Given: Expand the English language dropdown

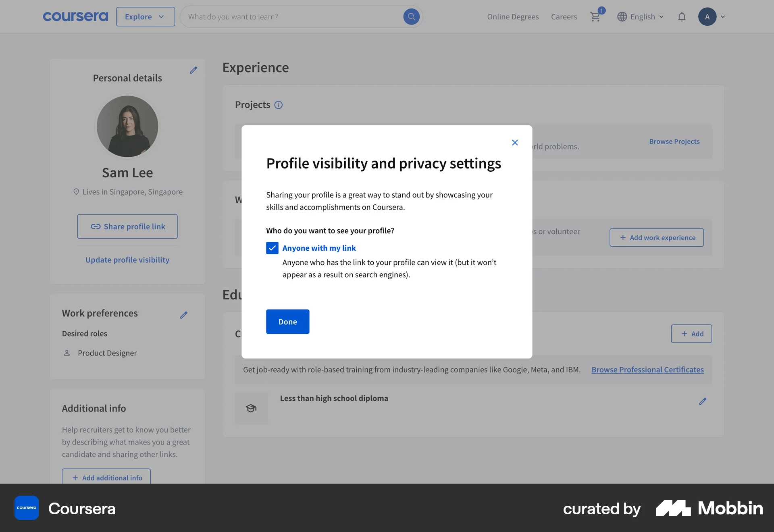Looking at the screenshot, I should coord(662,17).
